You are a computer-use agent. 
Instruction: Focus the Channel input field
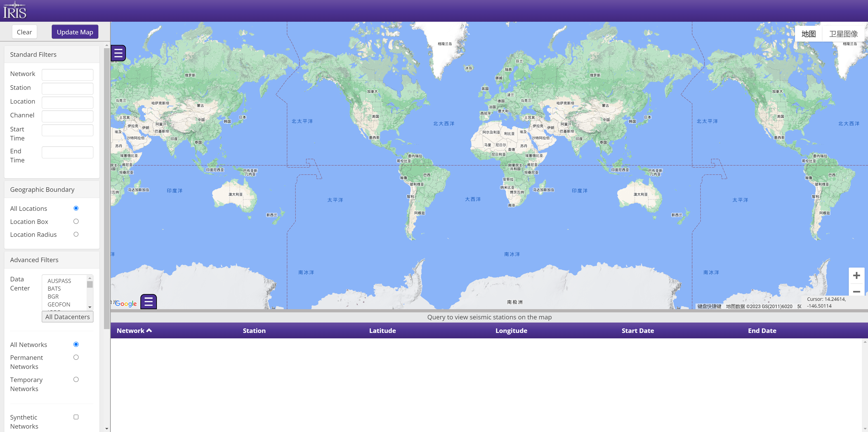[x=67, y=116]
